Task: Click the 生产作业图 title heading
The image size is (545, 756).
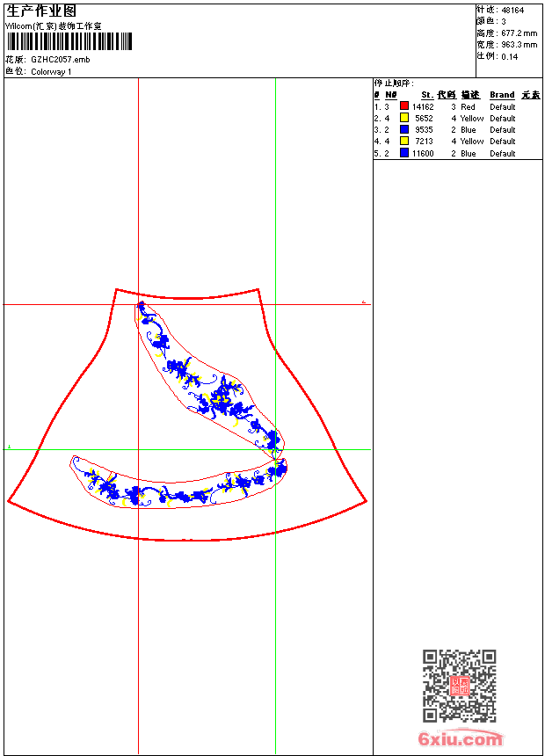Action: 41,11
